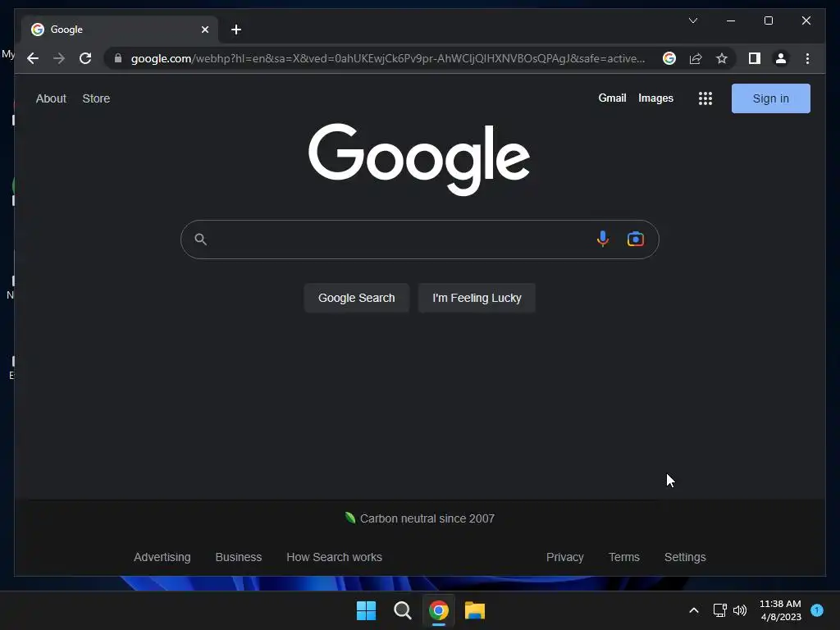Open Gmail link
This screenshot has width=840, height=630.
coord(612,98)
